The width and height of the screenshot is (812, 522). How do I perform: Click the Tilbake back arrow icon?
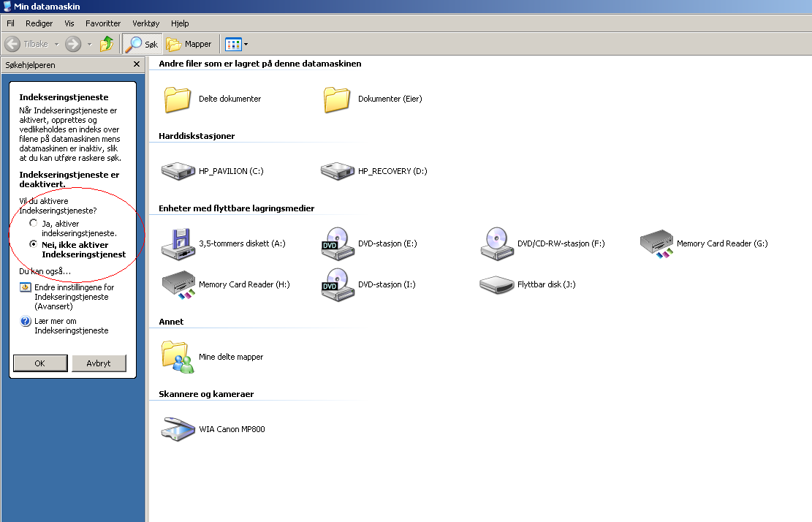coord(12,44)
